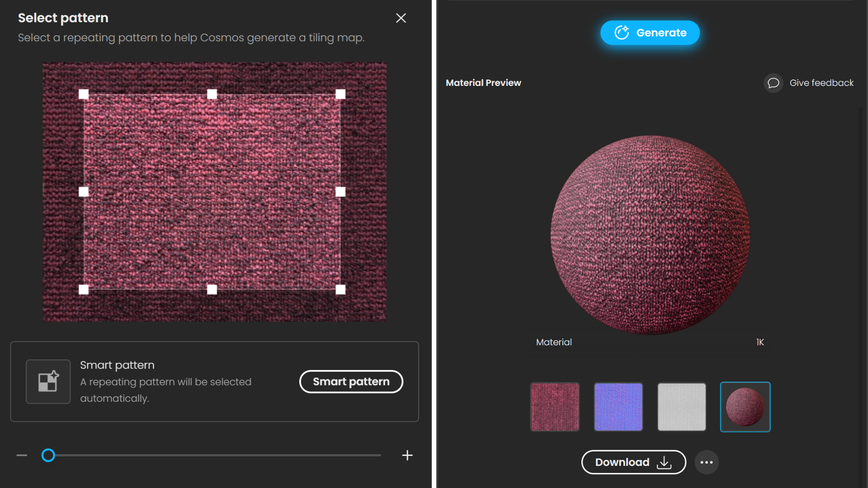Click the Generate button
The height and width of the screenshot is (488, 868).
[650, 33]
